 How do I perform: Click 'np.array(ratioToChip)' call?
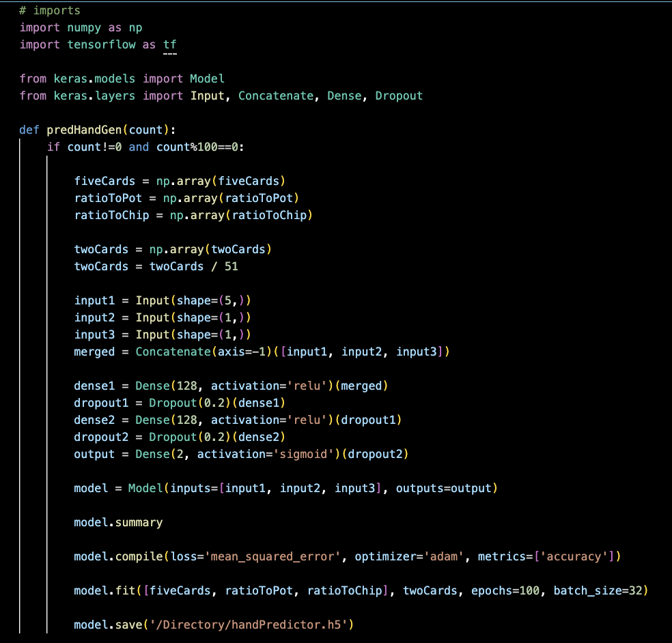pos(241,216)
